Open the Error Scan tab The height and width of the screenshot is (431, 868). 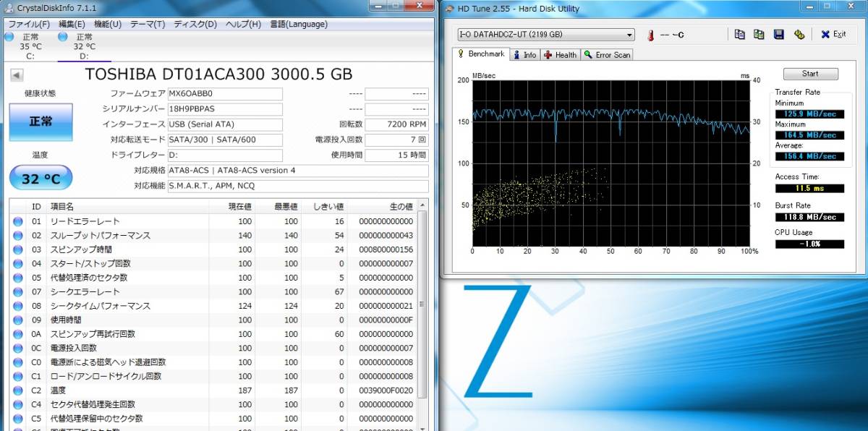608,55
